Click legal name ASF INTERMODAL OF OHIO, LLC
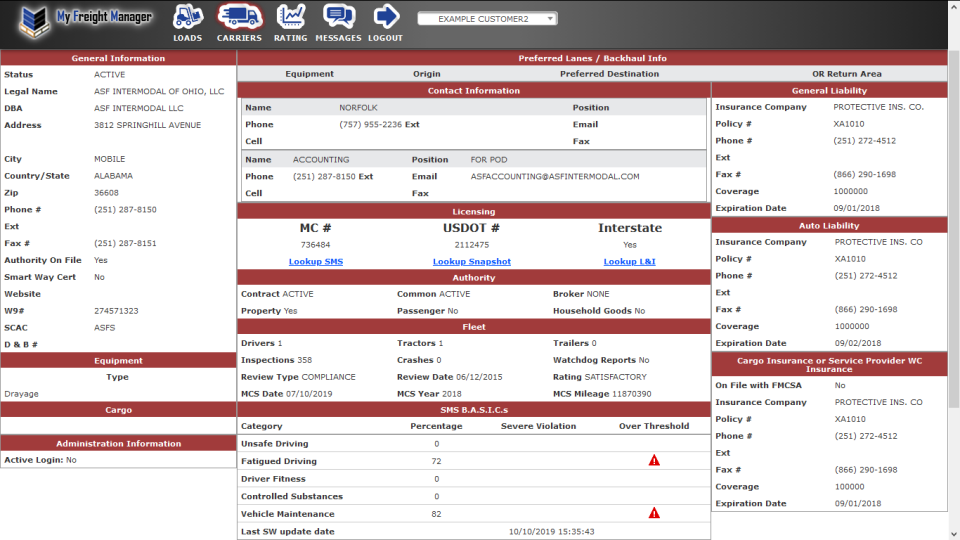This screenshot has height=540, width=960. (159, 91)
